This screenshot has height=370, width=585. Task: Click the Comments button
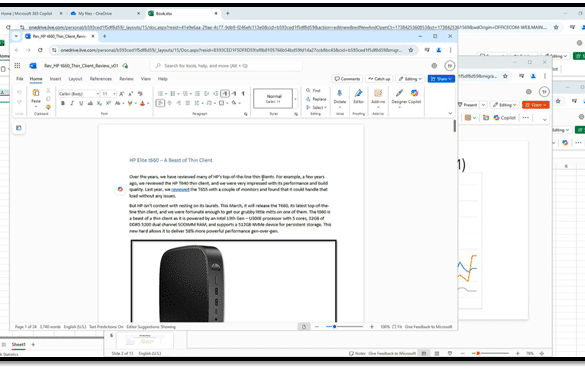pos(347,79)
